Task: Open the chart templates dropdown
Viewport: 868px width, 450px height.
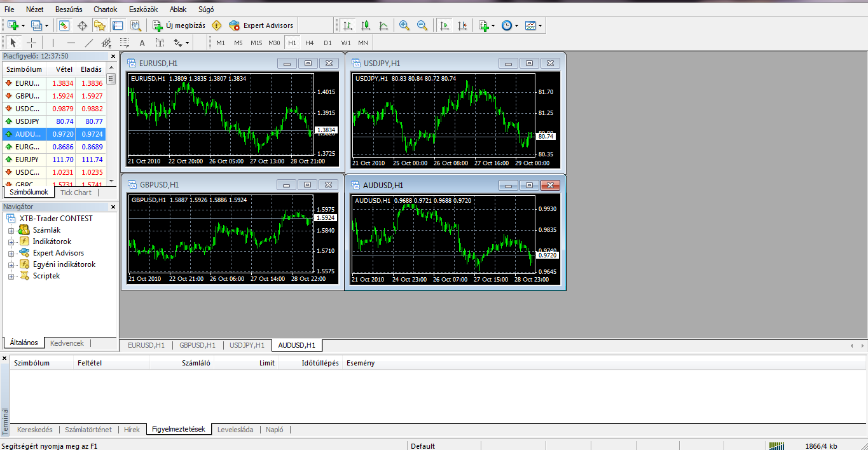Action: 533,25
